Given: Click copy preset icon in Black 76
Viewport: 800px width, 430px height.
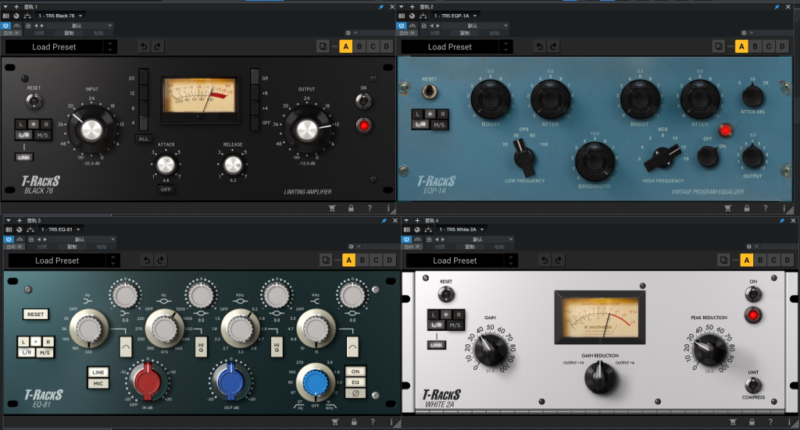Looking at the screenshot, I should coord(323,47).
